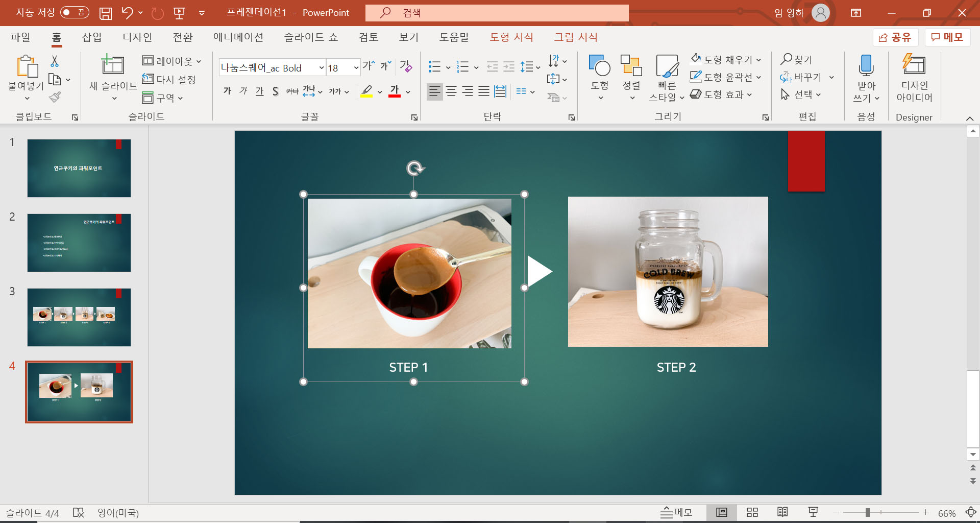Toggle AutoSave (자동 저장) switch
Image resolution: width=980 pixels, height=523 pixels.
coord(75,12)
